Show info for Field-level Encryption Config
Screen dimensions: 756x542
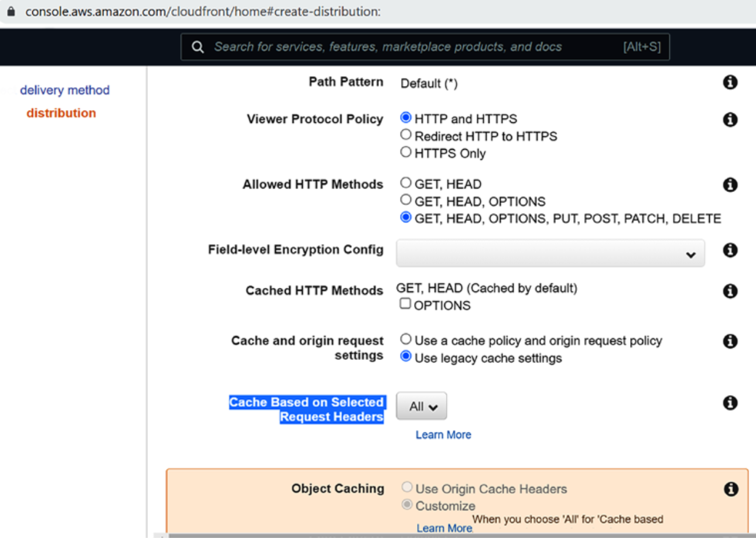pyautogui.click(x=730, y=251)
